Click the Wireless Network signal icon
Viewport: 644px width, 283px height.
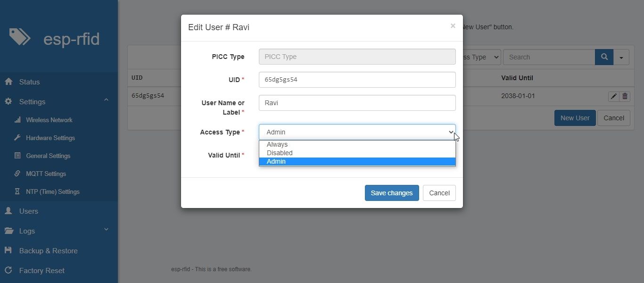pyautogui.click(x=17, y=120)
